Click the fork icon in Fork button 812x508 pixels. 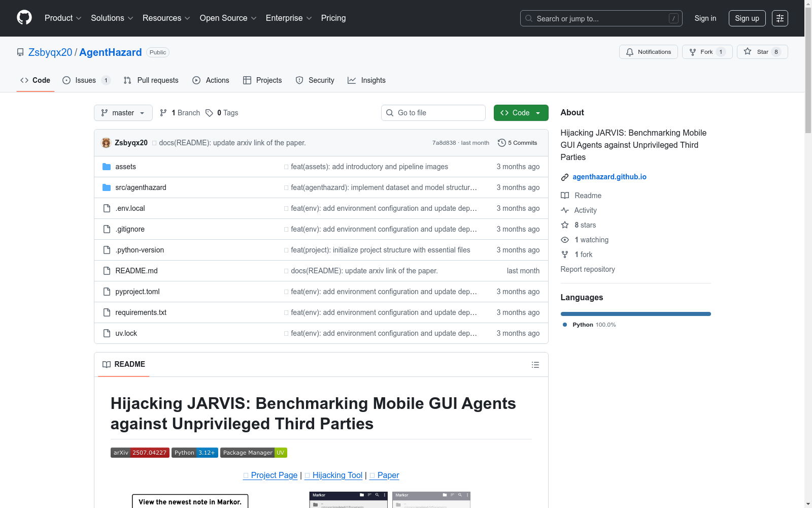693,52
